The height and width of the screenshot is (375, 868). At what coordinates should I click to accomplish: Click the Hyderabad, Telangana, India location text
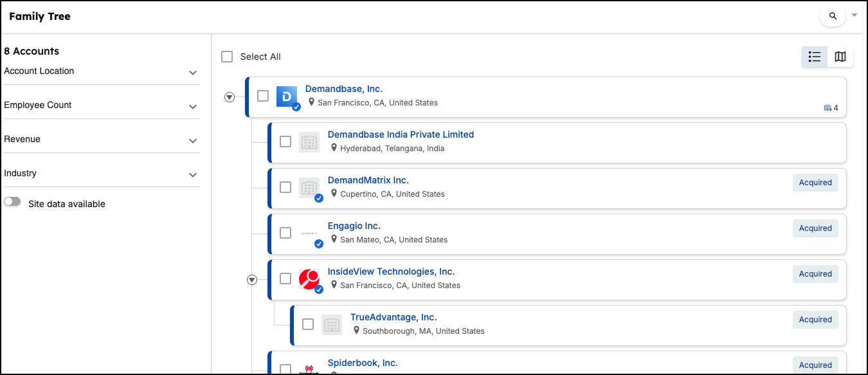(392, 149)
